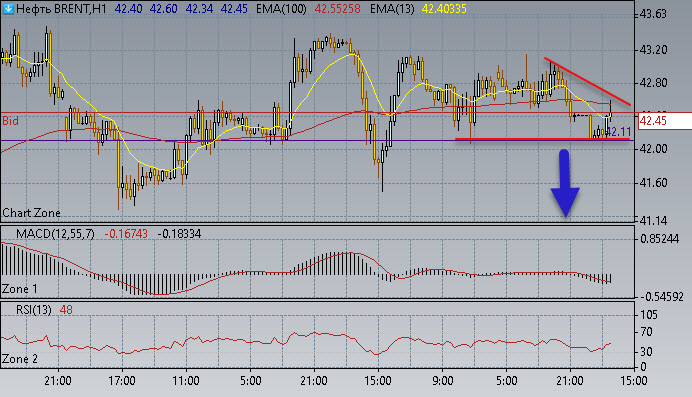
Task: Click the purple level label 42.11
Action: coord(618,131)
